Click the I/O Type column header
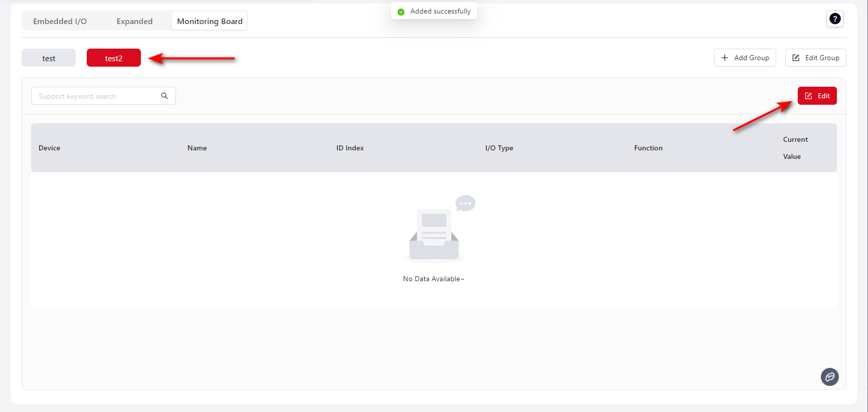The width and height of the screenshot is (868, 412). pyautogui.click(x=499, y=148)
